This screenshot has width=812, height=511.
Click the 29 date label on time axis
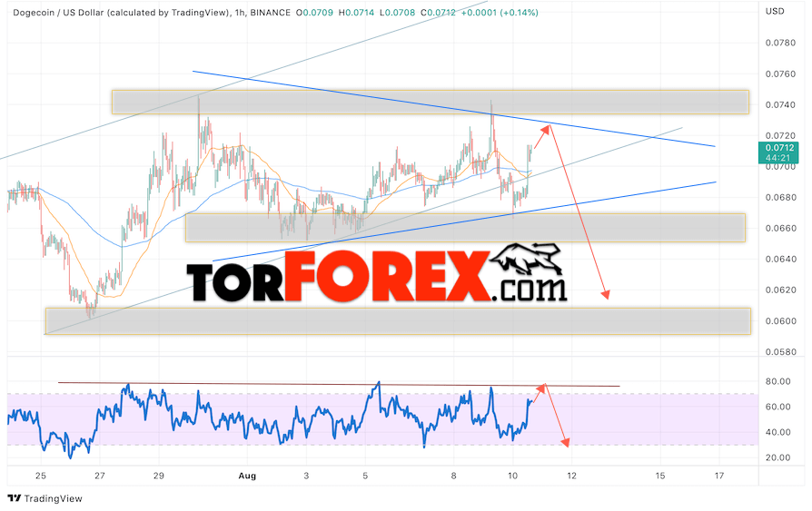(159, 476)
